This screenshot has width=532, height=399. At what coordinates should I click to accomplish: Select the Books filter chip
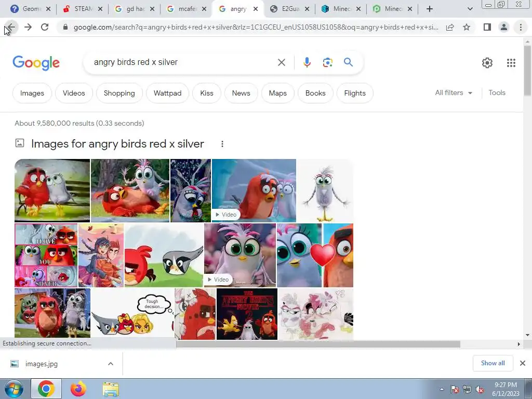tap(315, 93)
